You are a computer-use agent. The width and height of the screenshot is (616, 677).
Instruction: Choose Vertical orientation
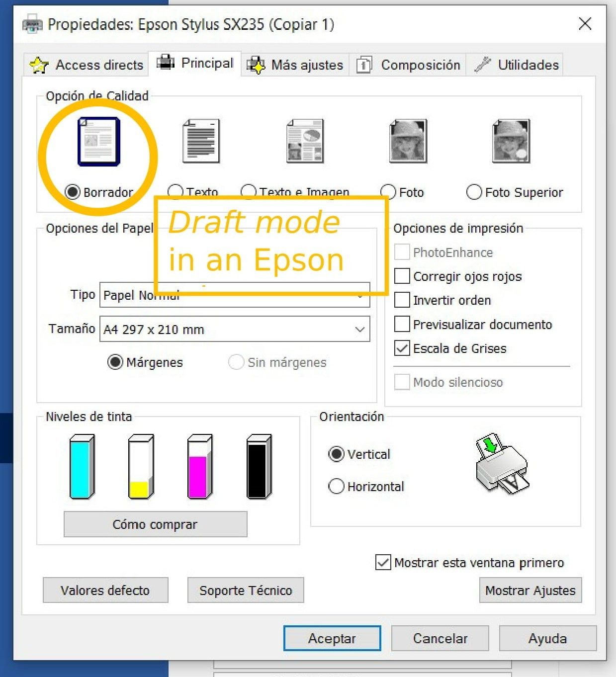[337, 454]
